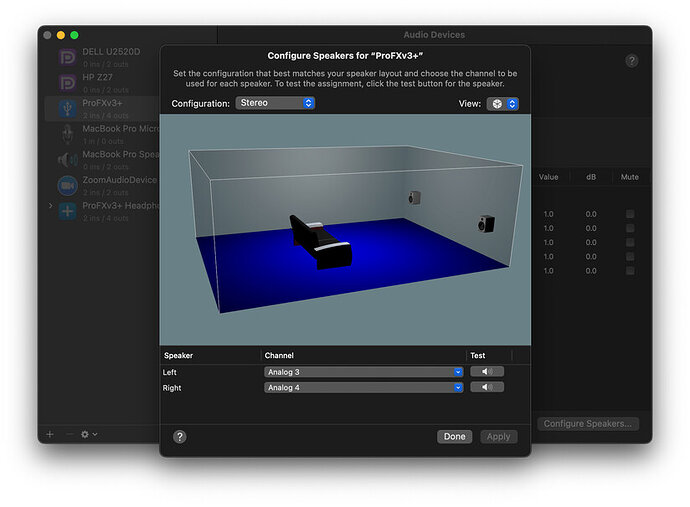Click the Channel column header
Image resolution: width=690 pixels, height=507 pixels.
pos(279,355)
